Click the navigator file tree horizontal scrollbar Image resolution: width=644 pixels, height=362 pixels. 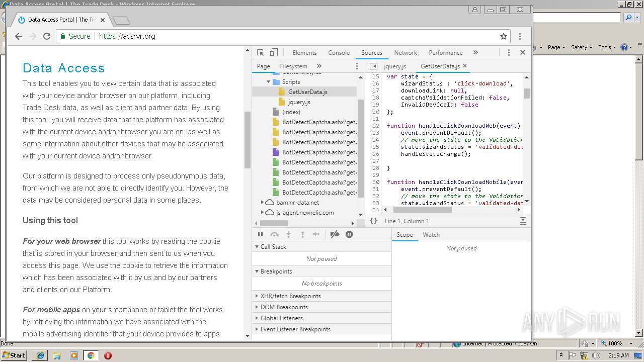[274, 223]
